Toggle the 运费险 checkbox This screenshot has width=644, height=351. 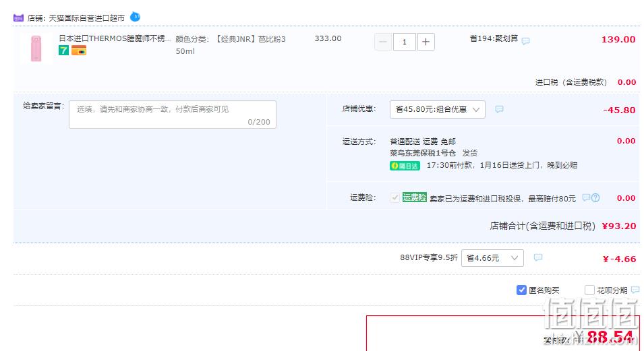(x=394, y=197)
